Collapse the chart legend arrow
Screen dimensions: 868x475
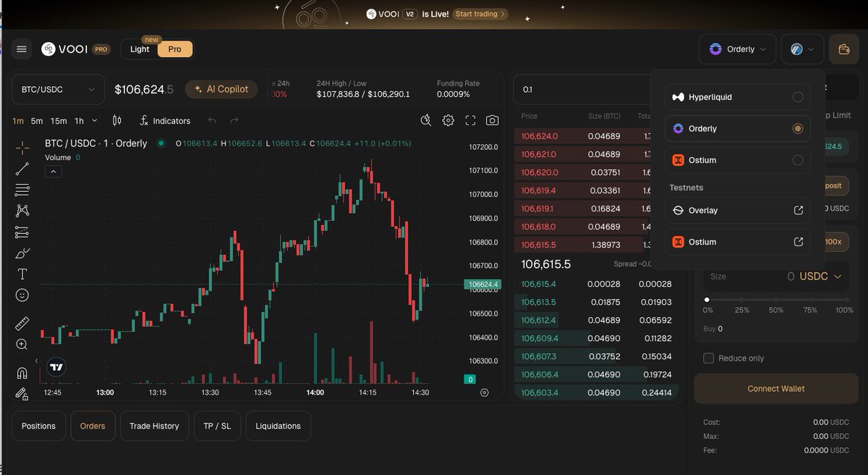(54, 172)
